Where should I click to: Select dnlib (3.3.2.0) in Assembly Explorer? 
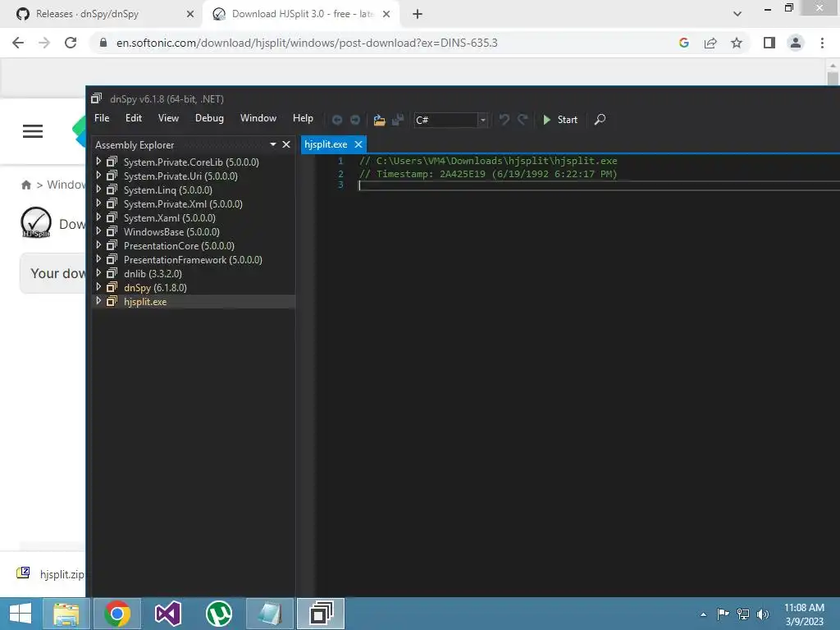(x=153, y=273)
